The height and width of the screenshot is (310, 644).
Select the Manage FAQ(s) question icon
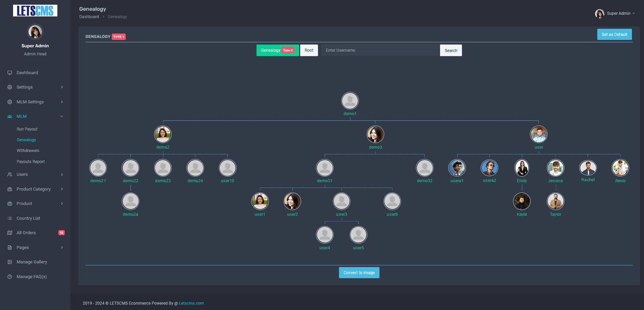coord(9,276)
